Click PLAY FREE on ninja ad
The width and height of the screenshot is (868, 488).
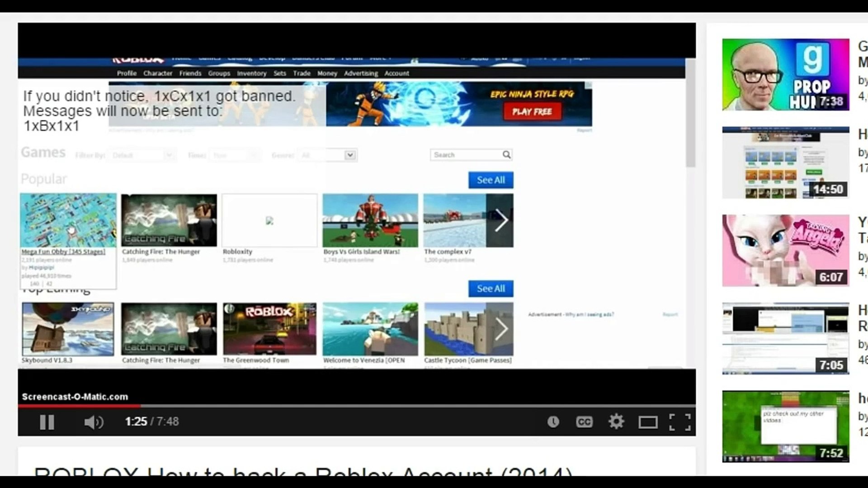point(532,112)
